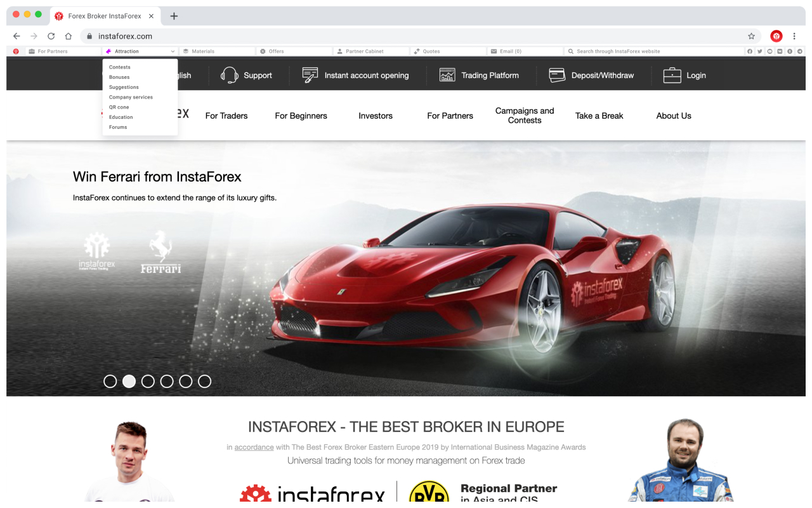Open the Offers toolbar item
Screen dimensions: 812x508
295,51
